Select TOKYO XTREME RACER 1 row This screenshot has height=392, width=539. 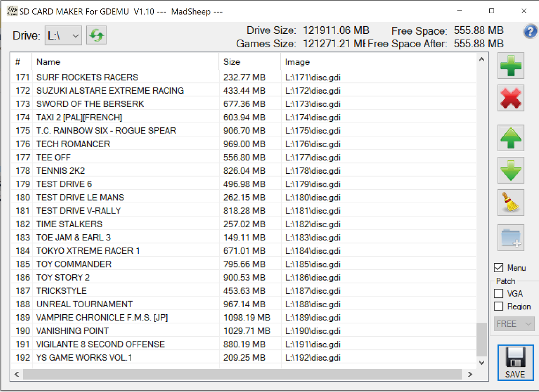coord(243,251)
